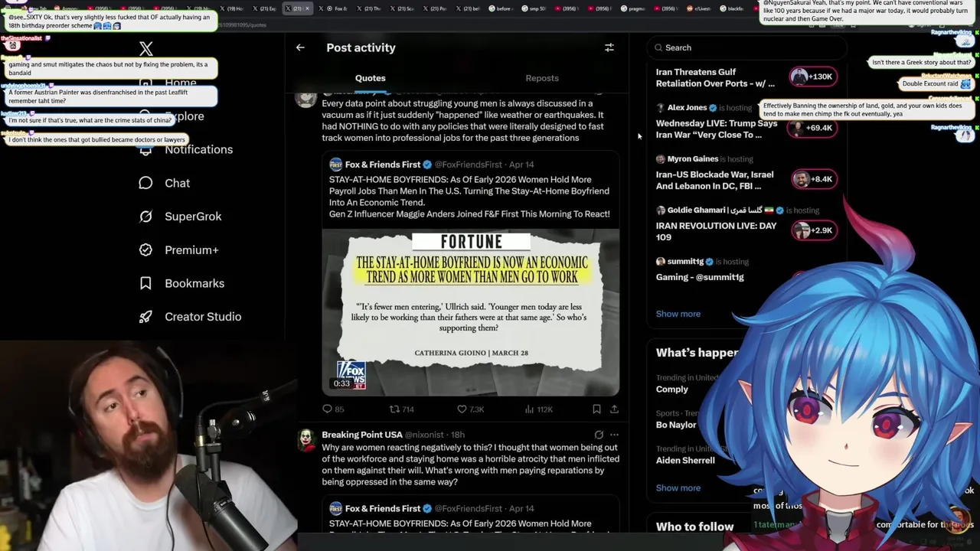Viewport: 980px width, 551px height.
Task: Show more live spaces
Action: pos(678,314)
